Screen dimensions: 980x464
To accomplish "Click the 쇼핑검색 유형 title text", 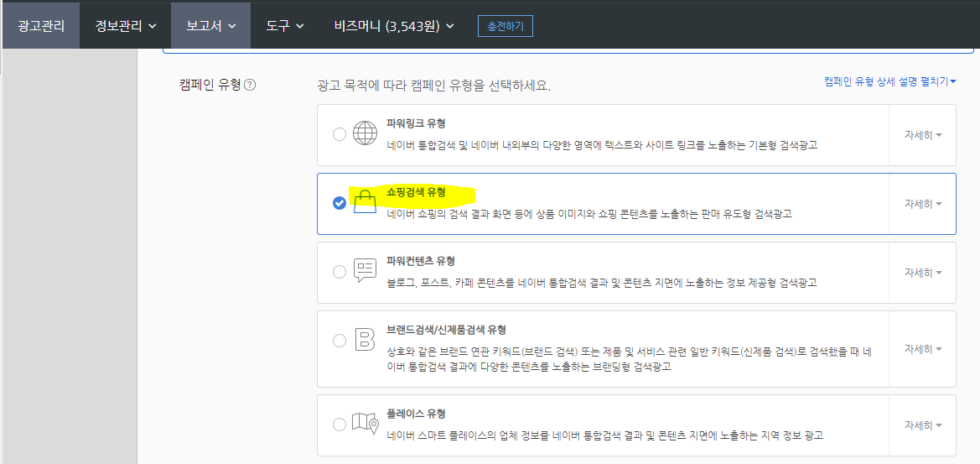I will coord(417,192).
